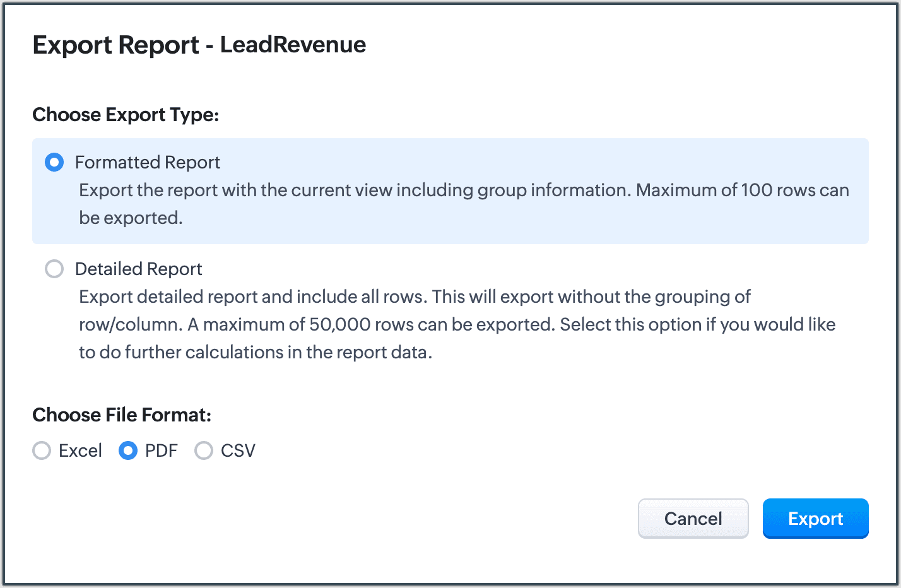Click the "Formatted Report" option label
The image size is (901, 588).
coord(148,163)
